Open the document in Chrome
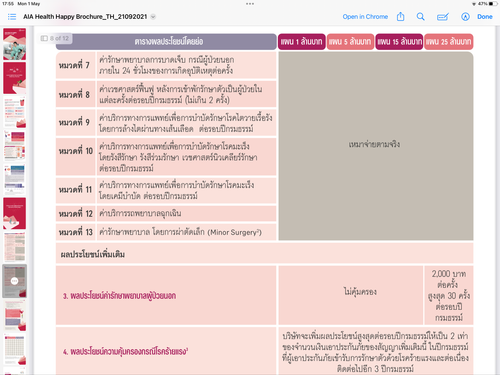 [365, 17]
